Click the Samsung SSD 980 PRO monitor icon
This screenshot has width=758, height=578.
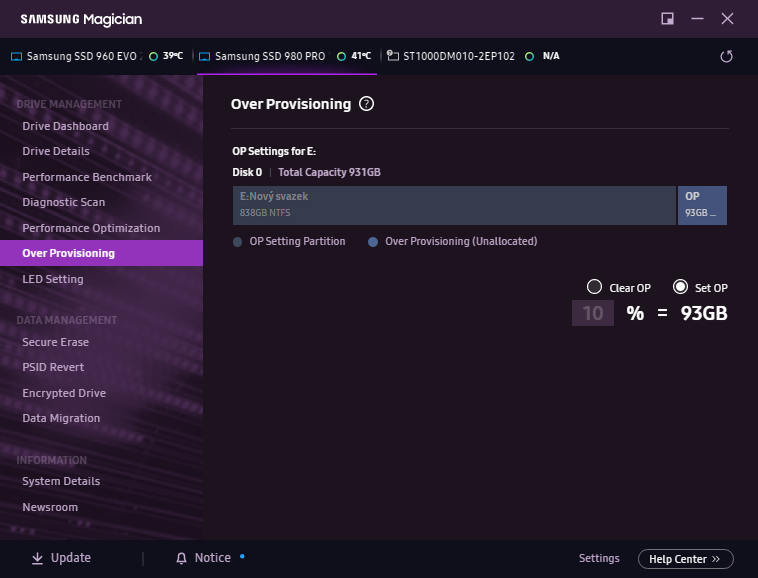[x=204, y=57]
